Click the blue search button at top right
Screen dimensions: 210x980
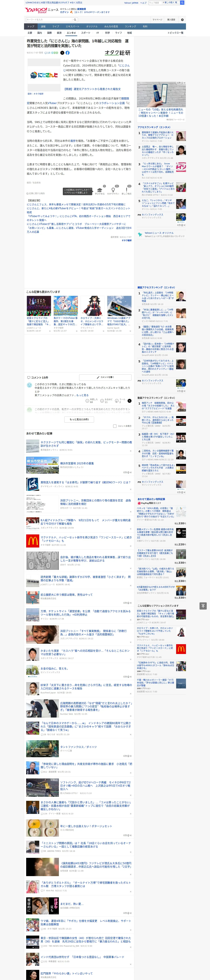click(182, 3)
